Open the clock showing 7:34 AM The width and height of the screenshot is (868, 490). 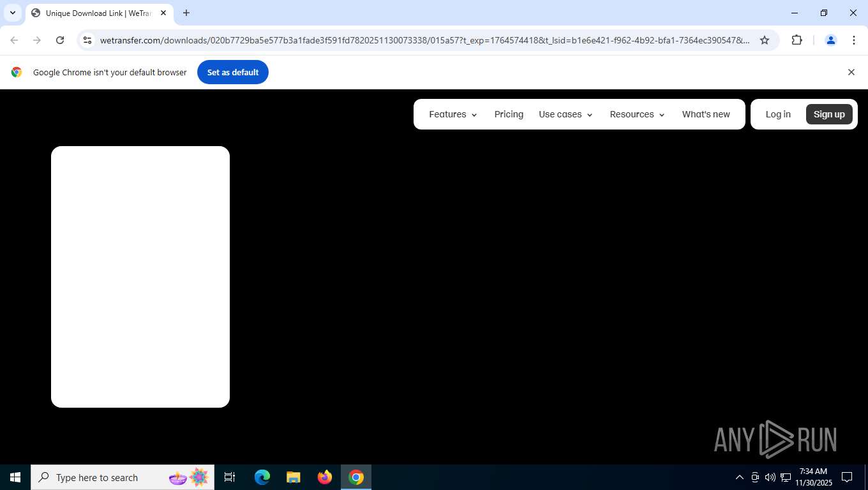813,477
